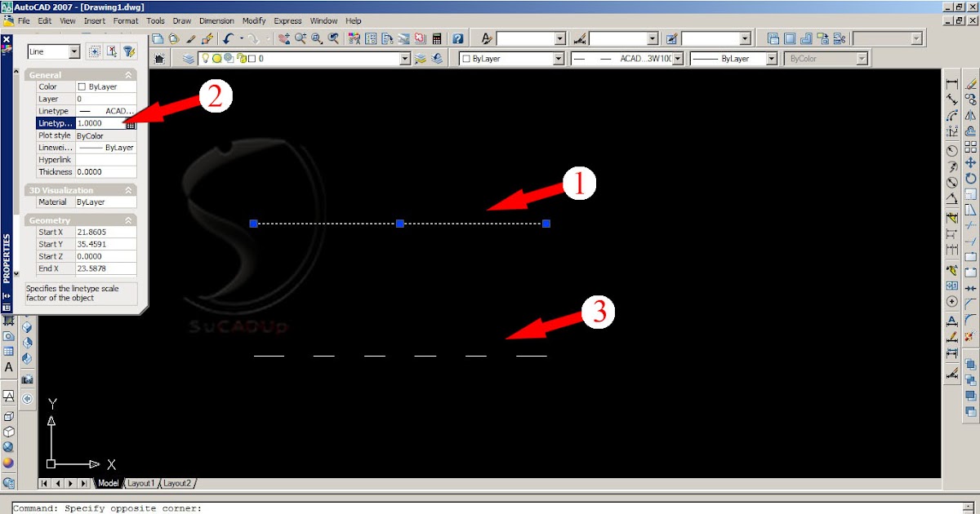This screenshot has width=980, height=514.
Task: Click the Pan Realtime hand icon
Action: pos(283,38)
